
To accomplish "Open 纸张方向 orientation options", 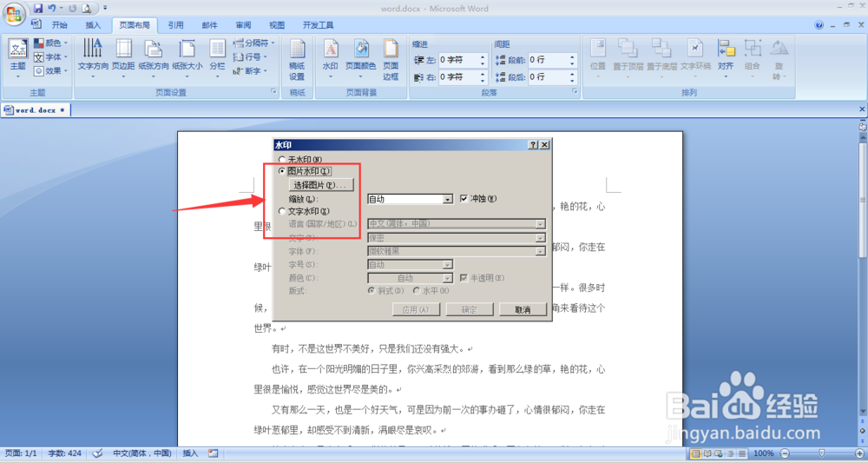I will tap(154, 58).
